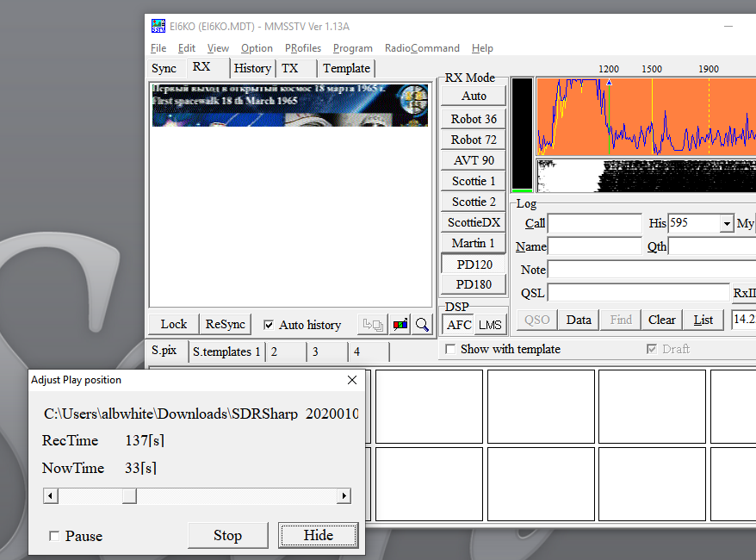Open the RadioCommand menu
Screen dimensions: 756x560
(422, 48)
